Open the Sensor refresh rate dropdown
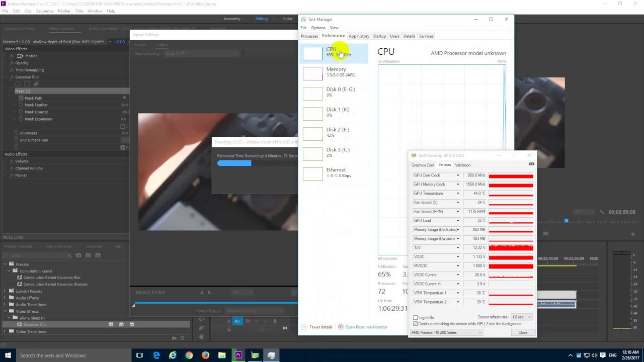 click(521, 317)
